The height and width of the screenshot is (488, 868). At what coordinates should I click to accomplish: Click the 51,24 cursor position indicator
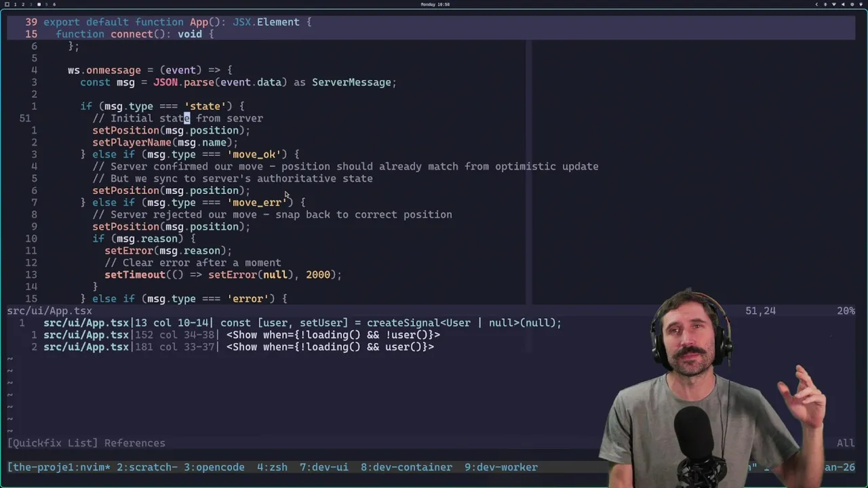tap(760, 310)
